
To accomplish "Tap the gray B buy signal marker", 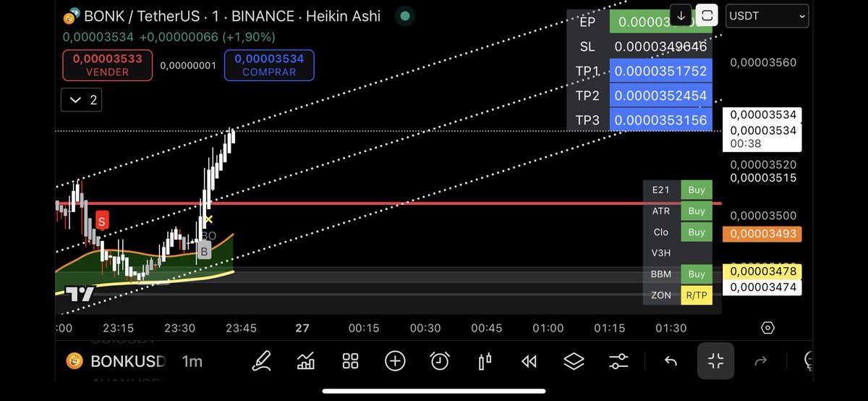I will (205, 251).
